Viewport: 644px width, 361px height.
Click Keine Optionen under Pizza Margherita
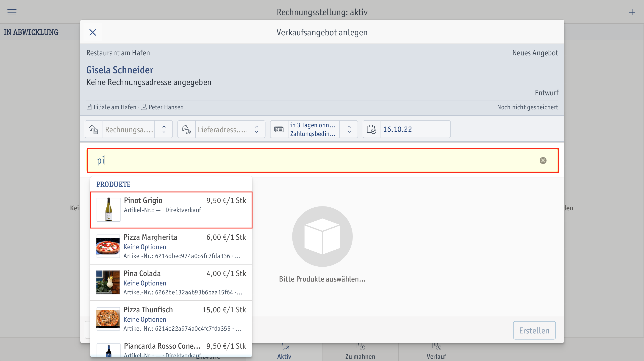[x=145, y=247]
